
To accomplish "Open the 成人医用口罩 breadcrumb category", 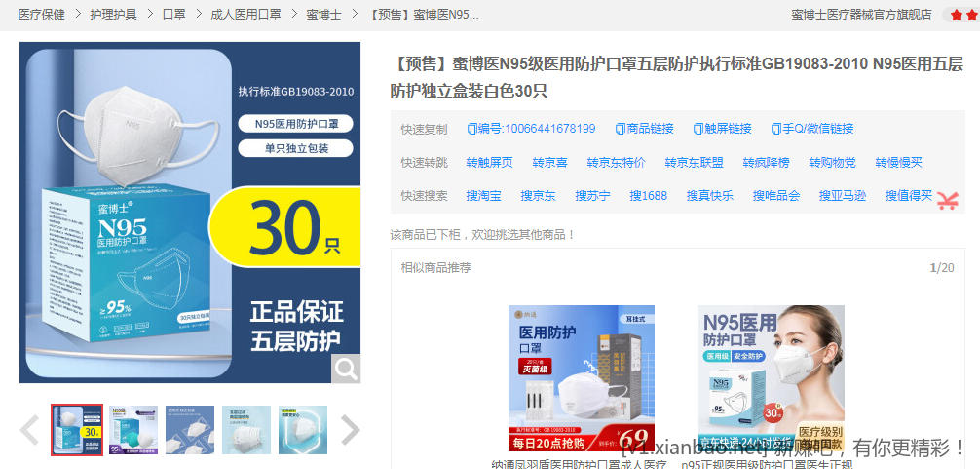I will click(x=245, y=15).
